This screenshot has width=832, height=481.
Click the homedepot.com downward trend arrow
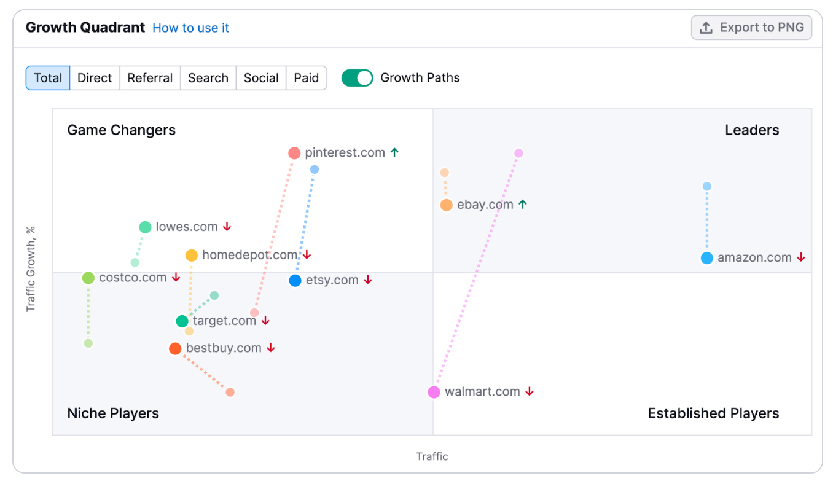[307, 255]
